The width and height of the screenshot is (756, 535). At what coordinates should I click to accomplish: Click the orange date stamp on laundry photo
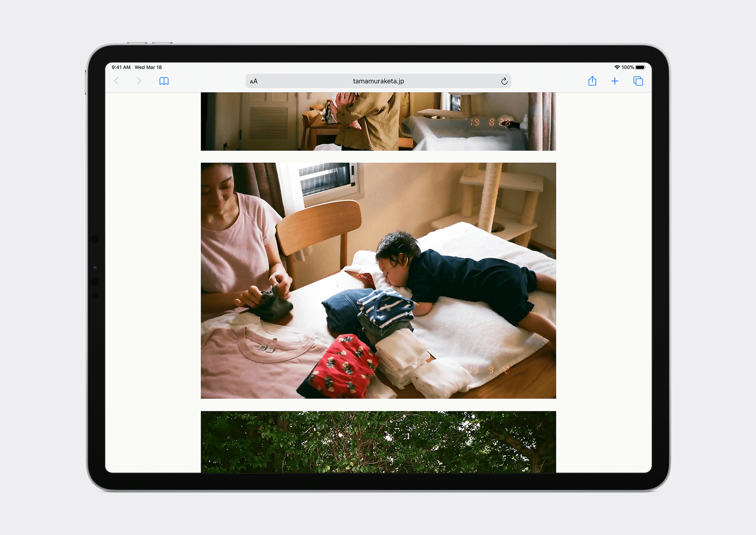click(x=489, y=369)
